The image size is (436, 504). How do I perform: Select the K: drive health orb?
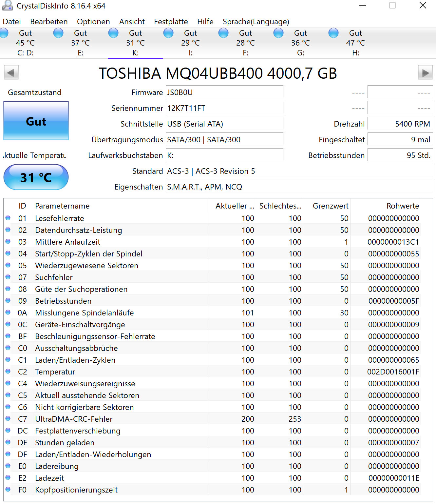(113, 33)
